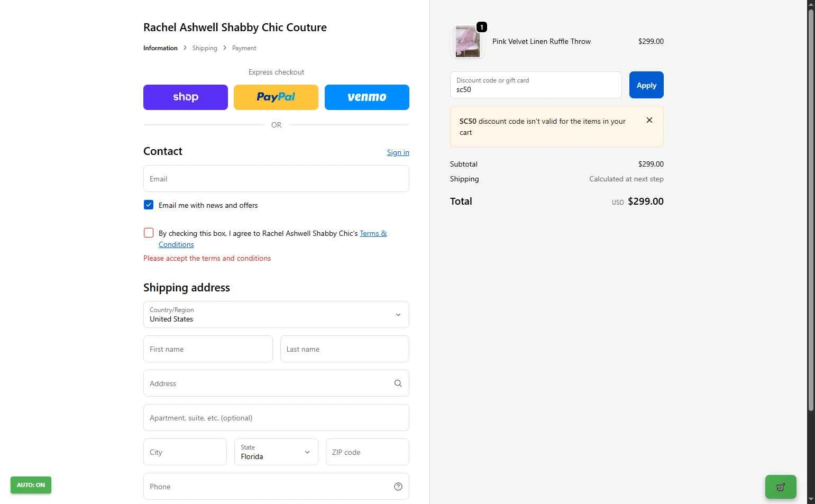The image size is (815, 504).
Task: Check the Terms & Conditions agreement box
Action: click(x=149, y=233)
